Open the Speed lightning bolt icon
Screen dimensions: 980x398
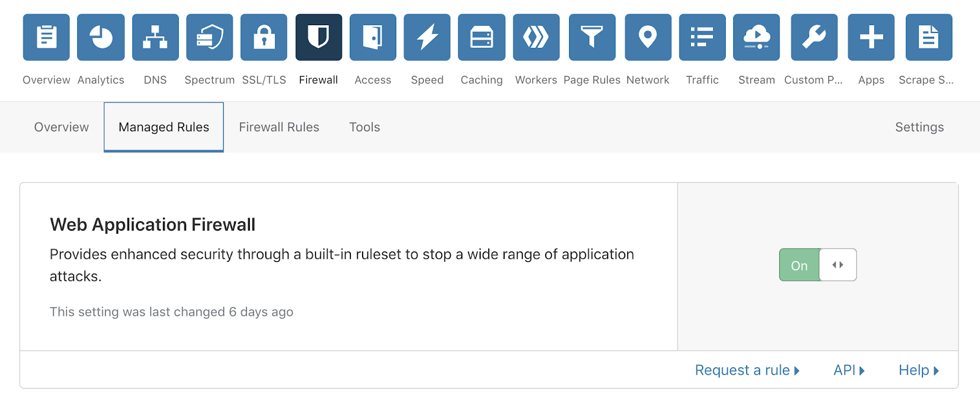click(x=427, y=37)
